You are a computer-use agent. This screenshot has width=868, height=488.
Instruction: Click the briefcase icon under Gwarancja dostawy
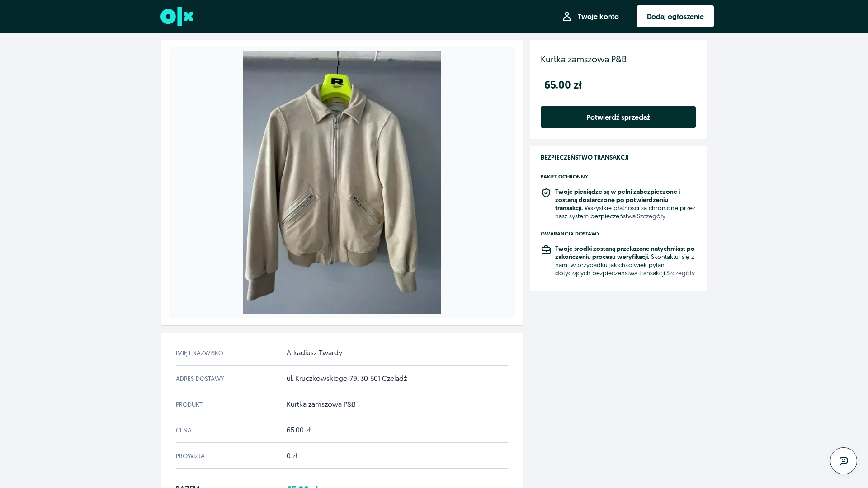[546, 250]
